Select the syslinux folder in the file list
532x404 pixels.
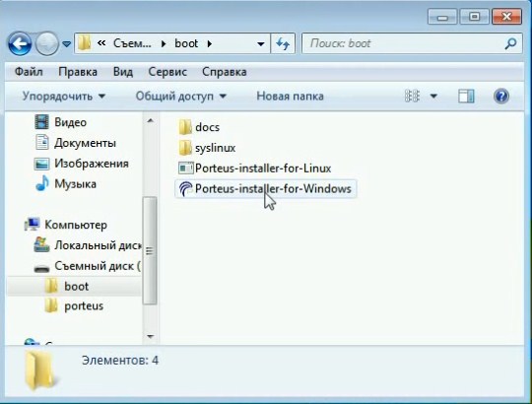pyautogui.click(x=215, y=148)
